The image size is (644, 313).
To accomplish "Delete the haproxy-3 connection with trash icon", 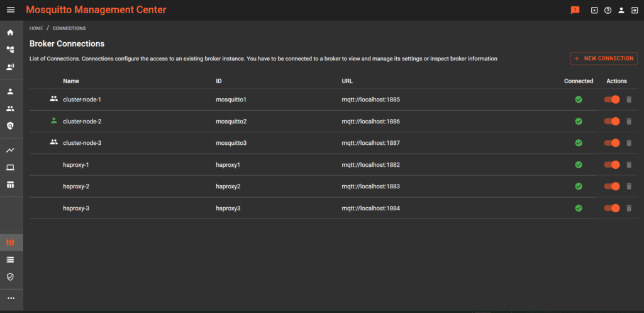I will tap(629, 208).
